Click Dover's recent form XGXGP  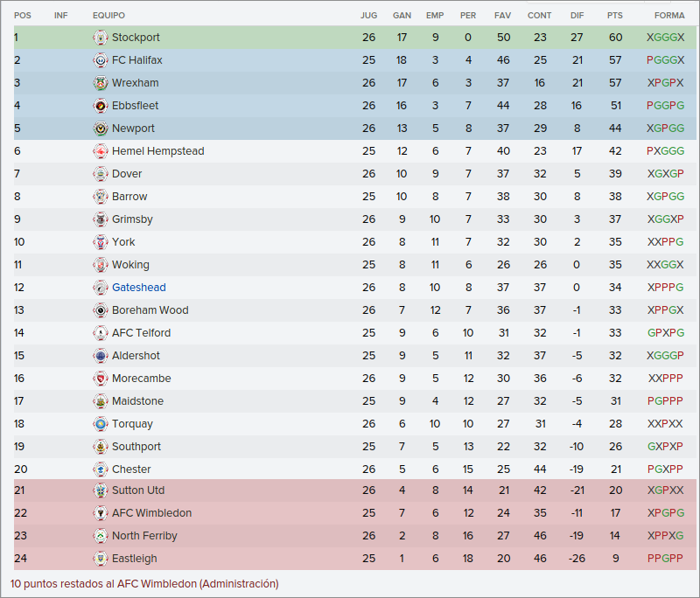coord(666,174)
